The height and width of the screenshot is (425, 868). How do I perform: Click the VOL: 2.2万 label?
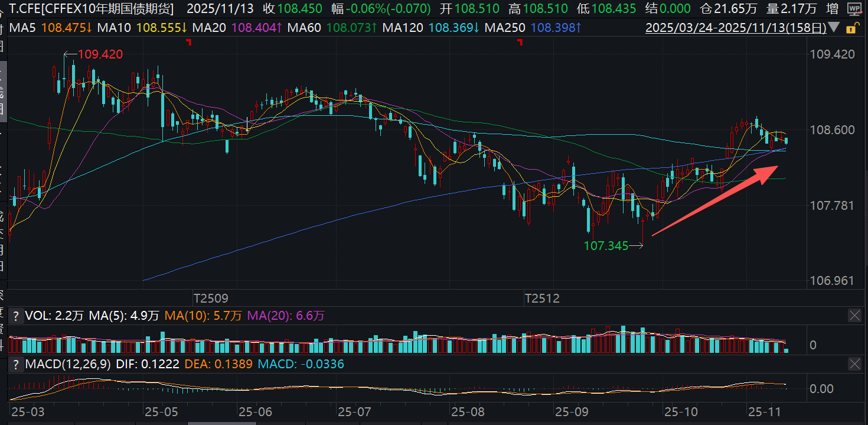tap(55, 316)
